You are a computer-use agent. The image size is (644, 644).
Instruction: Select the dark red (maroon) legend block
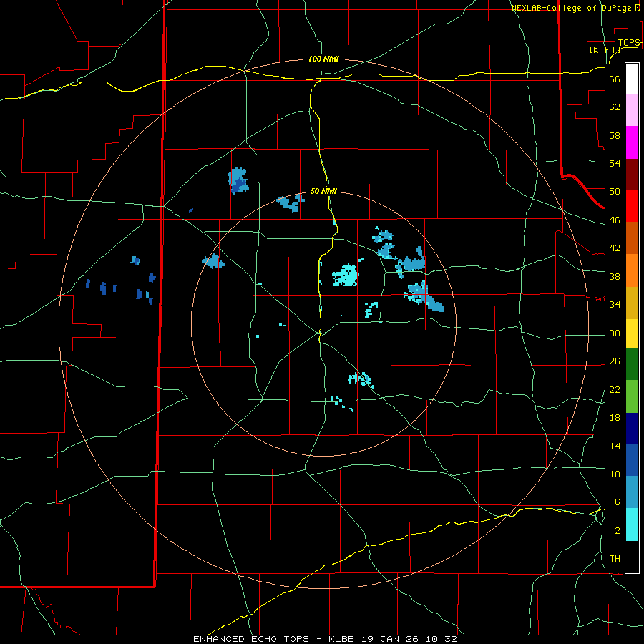pyautogui.click(x=632, y=175)
